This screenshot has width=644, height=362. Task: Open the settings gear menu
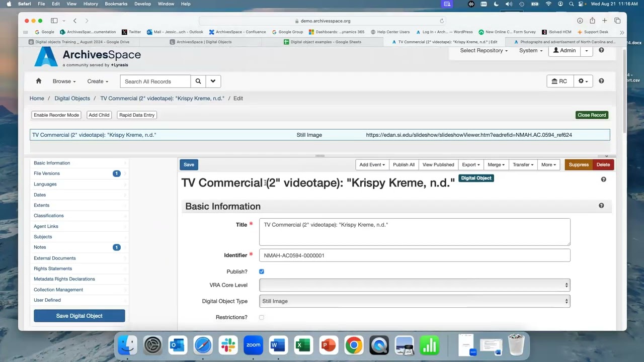[583, 81]
